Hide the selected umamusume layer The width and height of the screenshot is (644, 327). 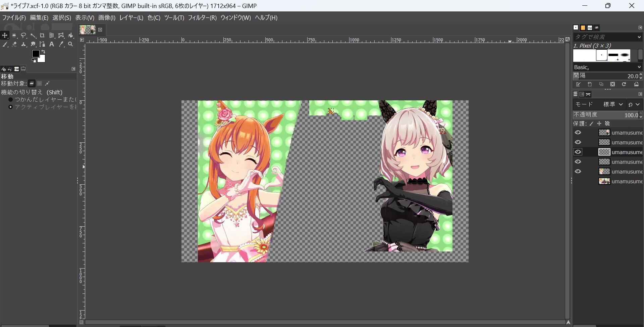point(578,152)
